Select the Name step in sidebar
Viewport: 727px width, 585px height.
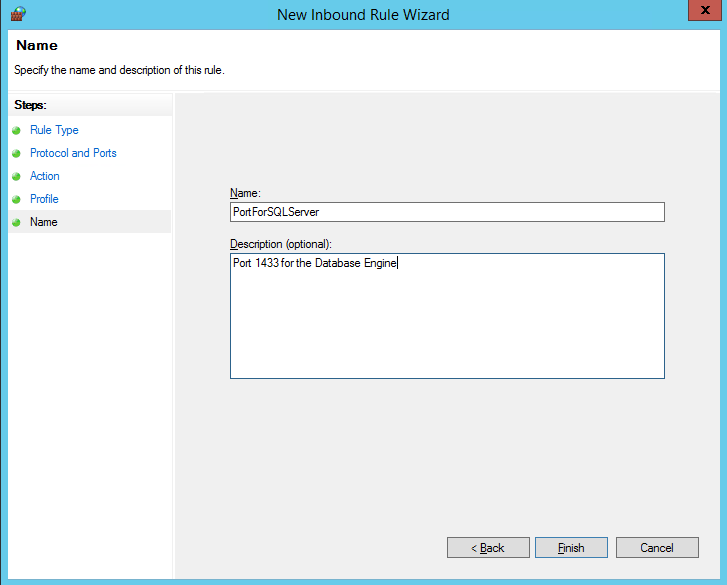[x=44, y=222]
